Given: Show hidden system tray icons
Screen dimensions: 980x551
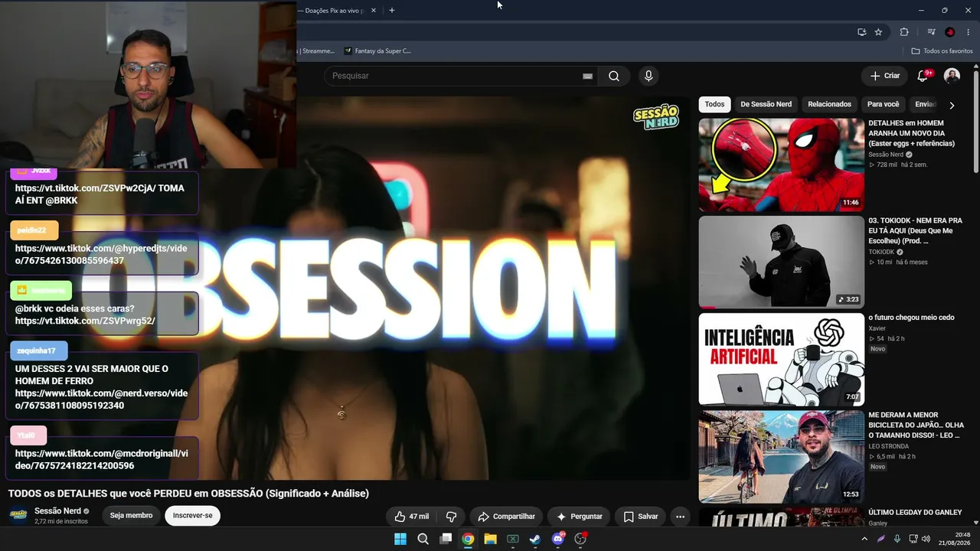Looking at the screenshot, I should 864,539.
